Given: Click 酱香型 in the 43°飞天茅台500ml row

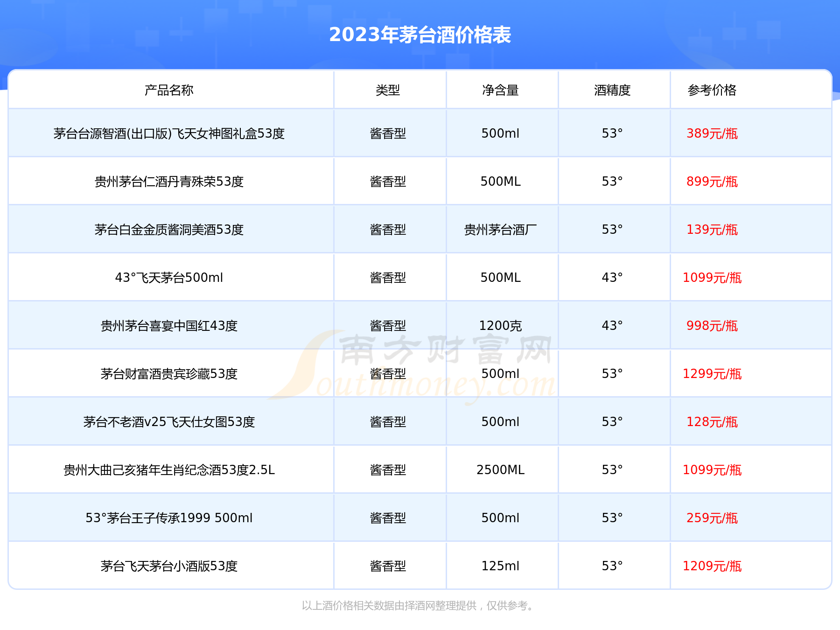Looking at the screenshot, I should [388, 278].
